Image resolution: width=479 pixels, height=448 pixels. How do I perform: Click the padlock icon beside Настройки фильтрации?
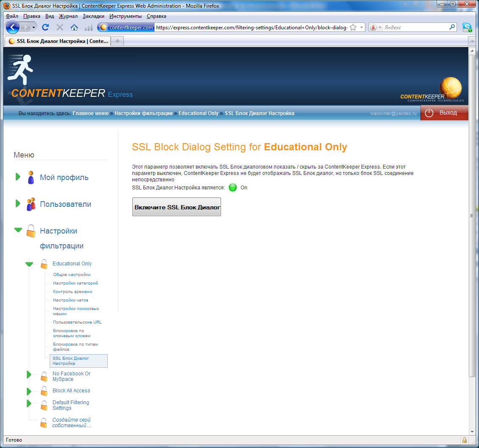(31, 231)
